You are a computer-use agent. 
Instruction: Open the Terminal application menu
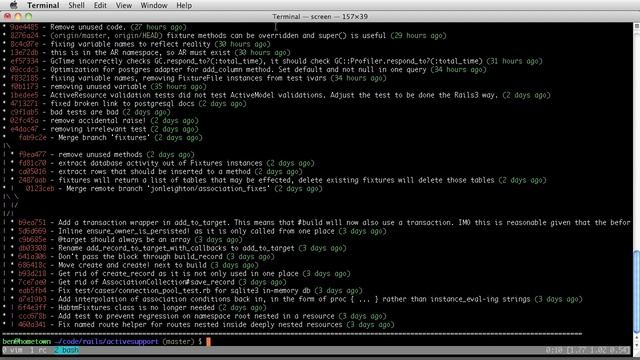[x=43, y=5]
